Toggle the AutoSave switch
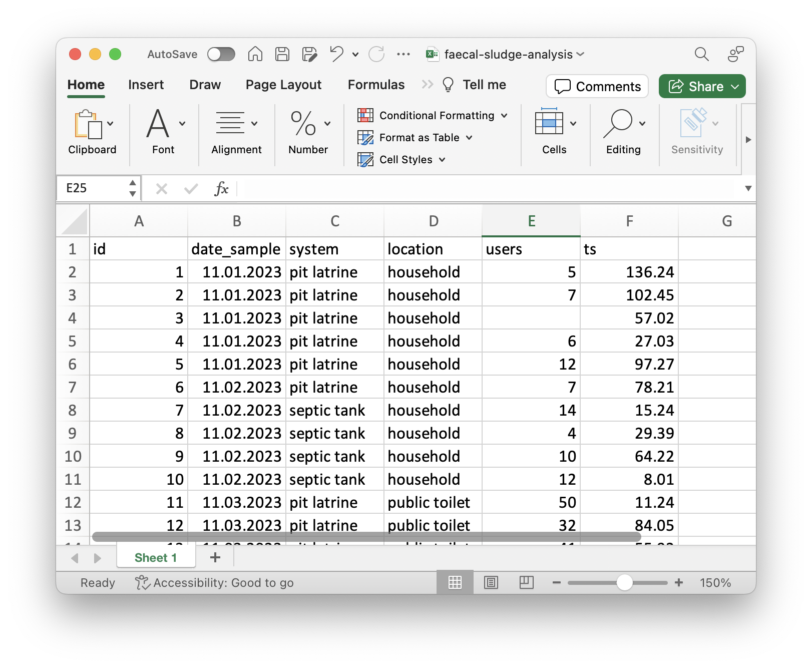 [x=221, y=54]
